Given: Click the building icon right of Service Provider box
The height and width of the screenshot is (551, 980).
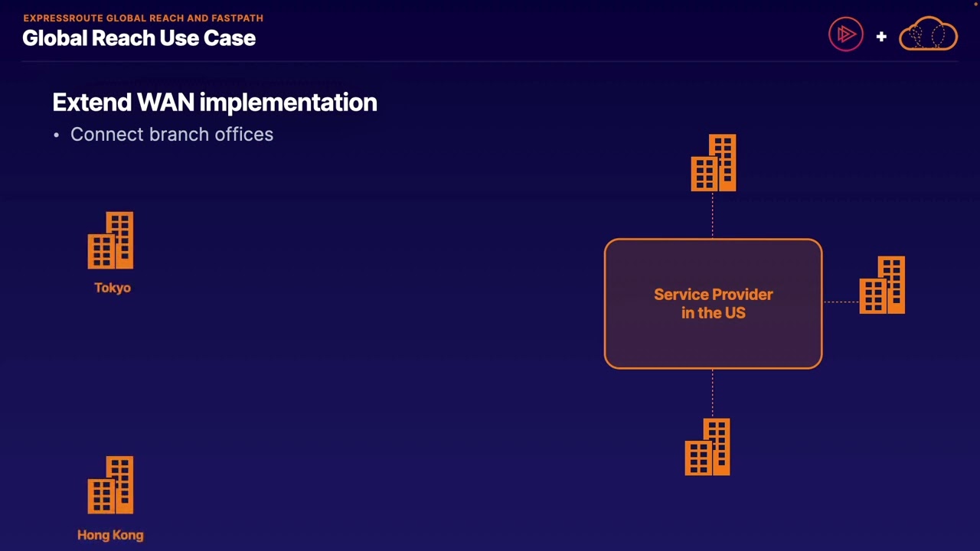Looking at the screenshot, I should click(x=882, y=285).
